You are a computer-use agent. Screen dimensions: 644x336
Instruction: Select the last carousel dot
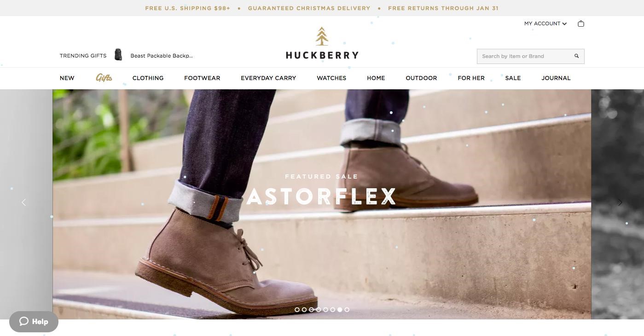(347, 310)
